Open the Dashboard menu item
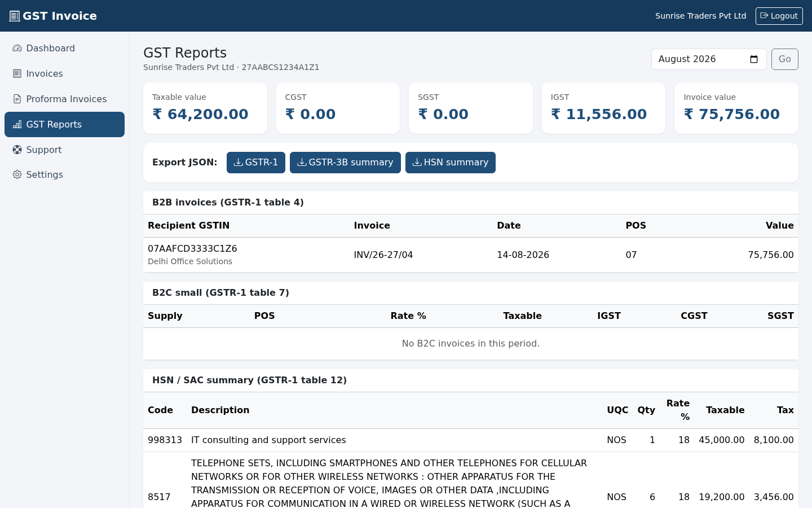This screenshot has height=508, width=812. click(64, 49)
